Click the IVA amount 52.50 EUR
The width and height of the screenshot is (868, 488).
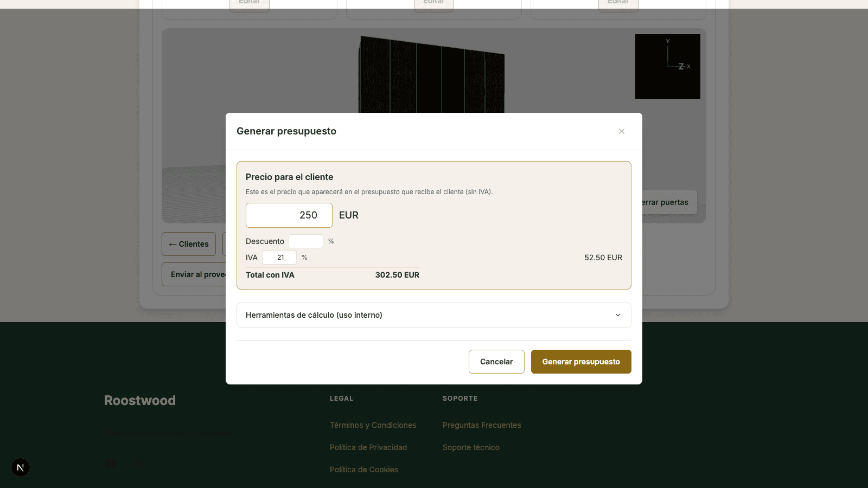point(603,258)
